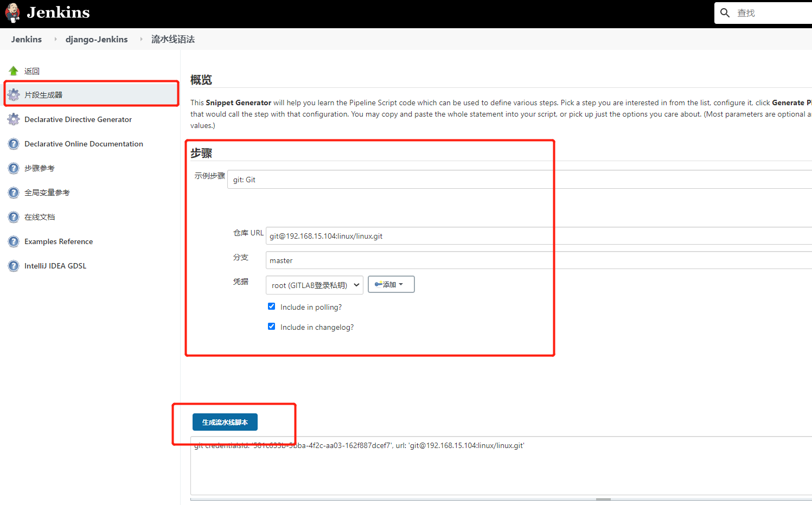Screen dimensions: 812x505
Task: Uncheck Include in changelog checkbox
Action: 272,327
